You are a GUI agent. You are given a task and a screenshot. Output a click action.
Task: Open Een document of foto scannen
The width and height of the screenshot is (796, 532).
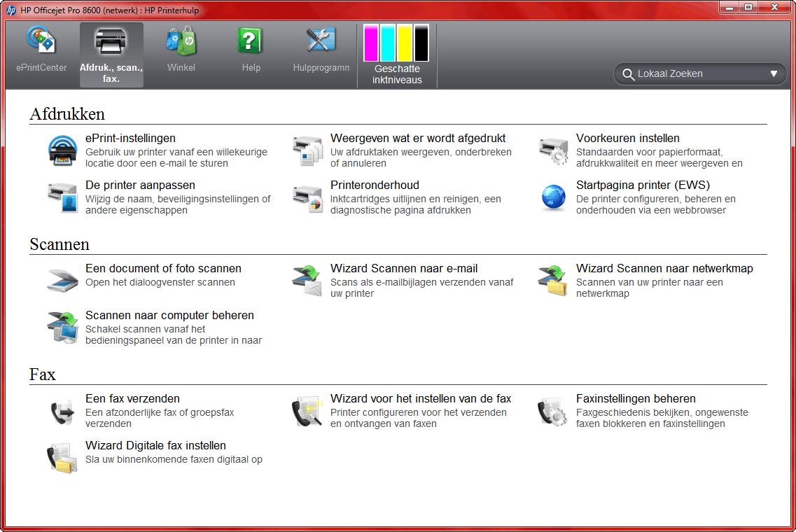pyautogui.click(x=163, y=269)
